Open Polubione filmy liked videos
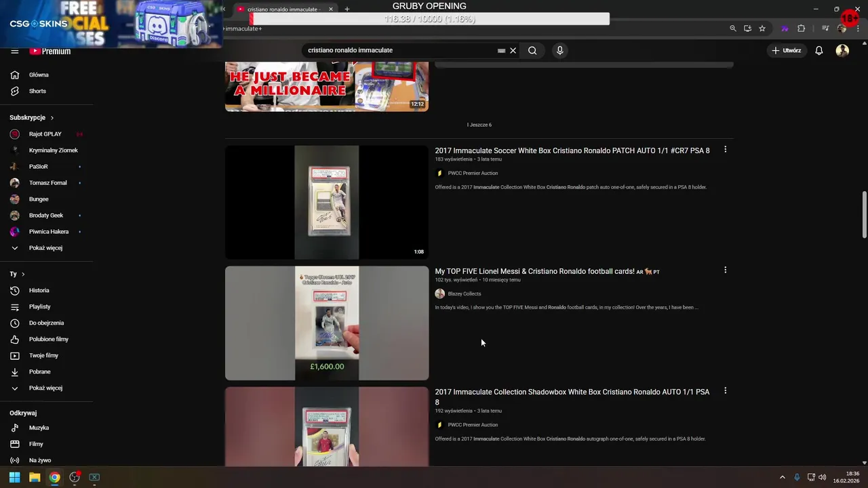The image size is (868, 488). (48, 339)
